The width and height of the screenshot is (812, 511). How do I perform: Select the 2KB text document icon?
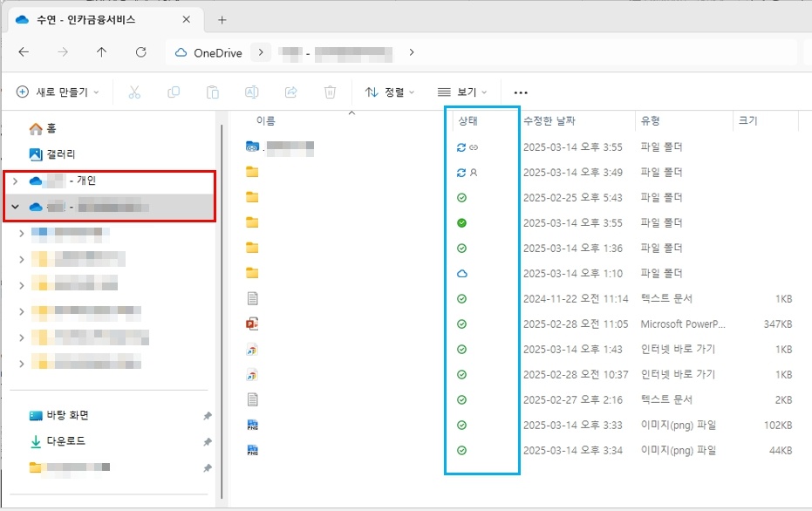[x=252, y=399]
